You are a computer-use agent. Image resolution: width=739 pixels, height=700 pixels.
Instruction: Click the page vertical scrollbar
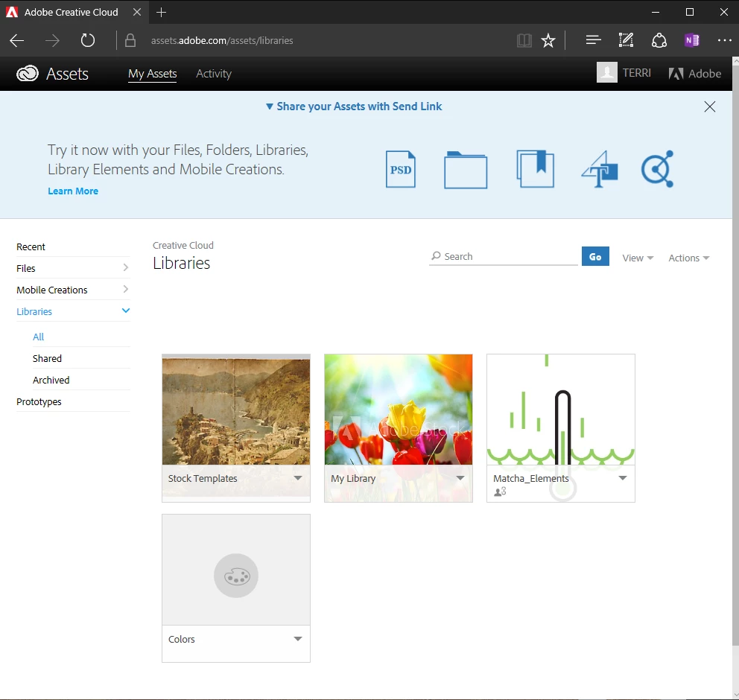(x=735, y=356)
